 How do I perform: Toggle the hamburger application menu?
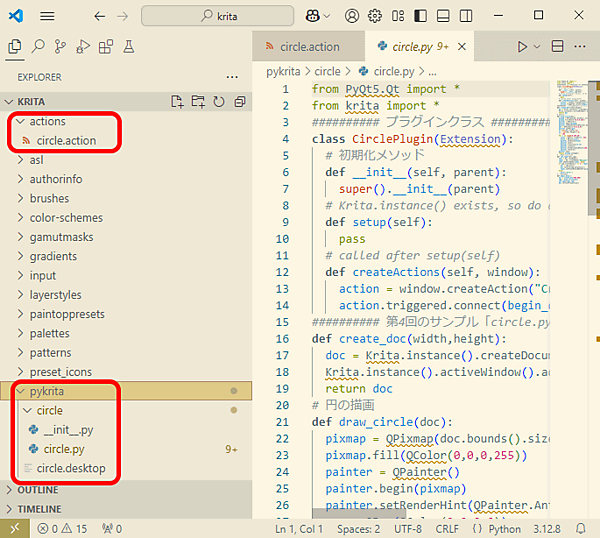pos(47,16)
